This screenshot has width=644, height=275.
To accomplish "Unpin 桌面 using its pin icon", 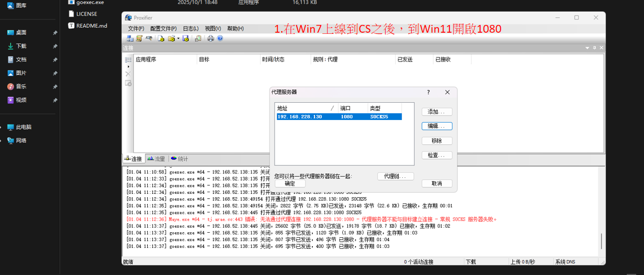I will tap(55, 33).
